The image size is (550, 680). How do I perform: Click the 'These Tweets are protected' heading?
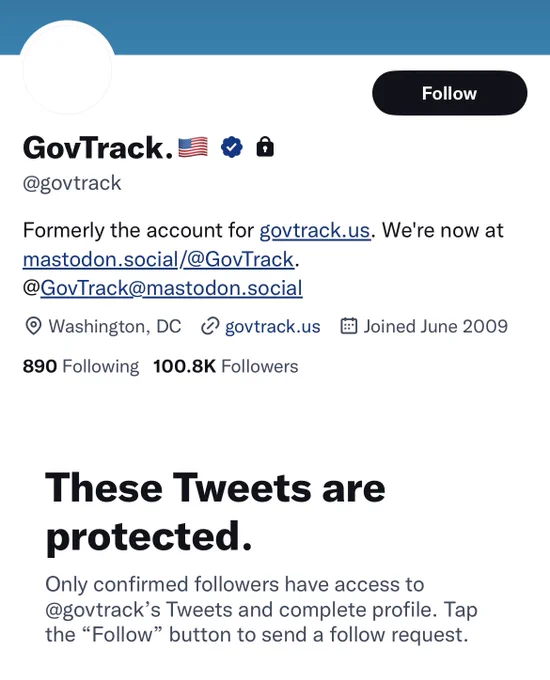215,512
